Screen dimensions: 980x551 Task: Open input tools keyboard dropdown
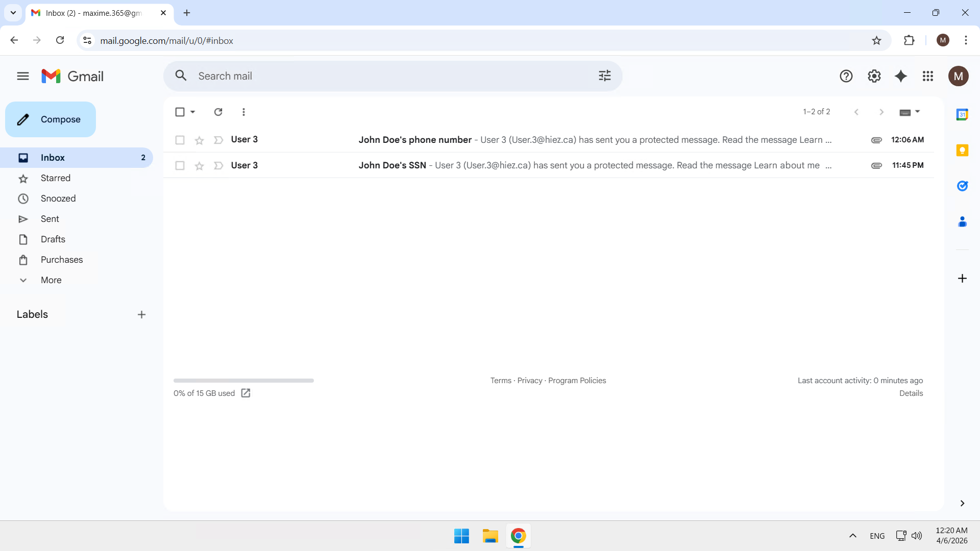click(917, 112)
